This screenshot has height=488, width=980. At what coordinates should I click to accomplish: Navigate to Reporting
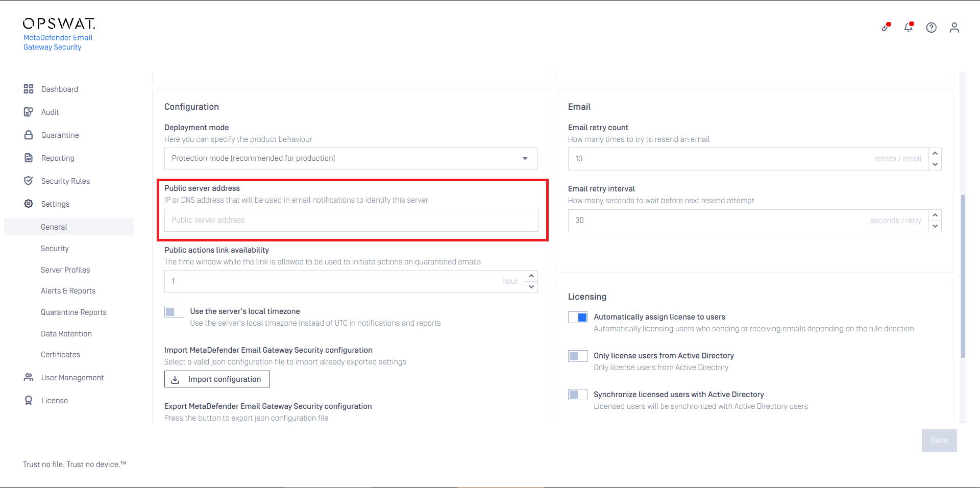[58, 158]
